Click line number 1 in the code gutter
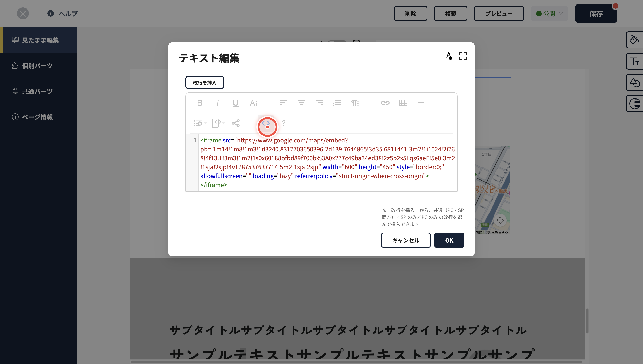 [x=195, y=140]
